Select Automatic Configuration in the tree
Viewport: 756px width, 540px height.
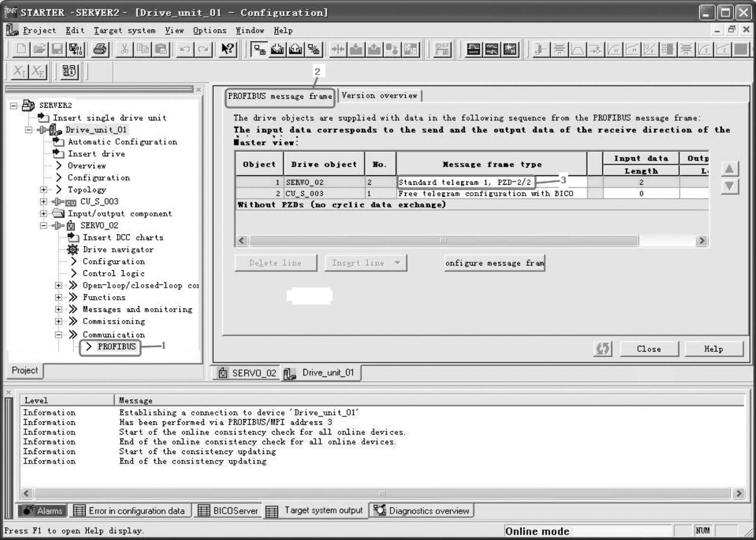pos(122,142)
